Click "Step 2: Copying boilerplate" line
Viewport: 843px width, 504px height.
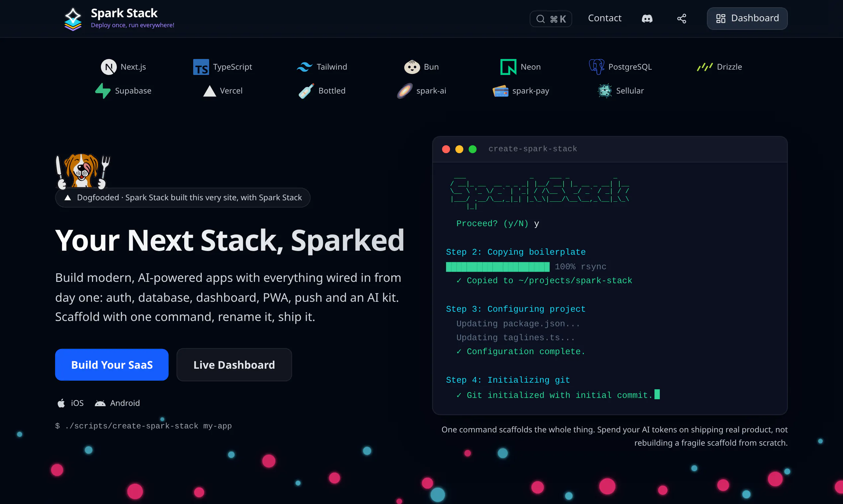coord(516,252)
